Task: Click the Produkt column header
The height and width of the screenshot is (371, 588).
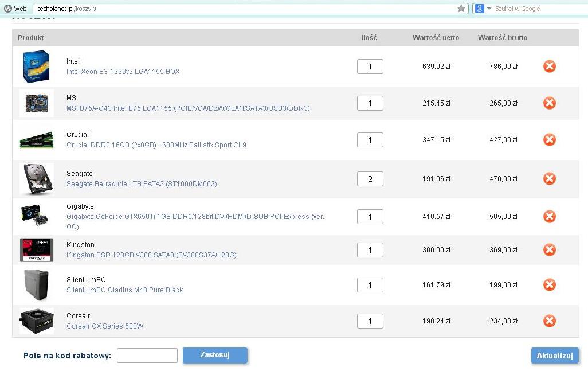Action: (x=31, y=37)
